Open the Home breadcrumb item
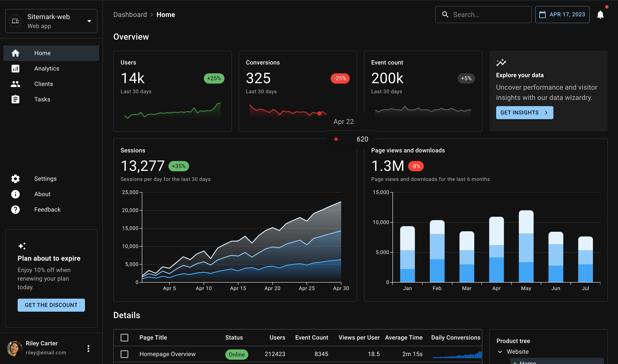Screen dimensions: 618x364 pyautogui.click(x=166, y=15)
